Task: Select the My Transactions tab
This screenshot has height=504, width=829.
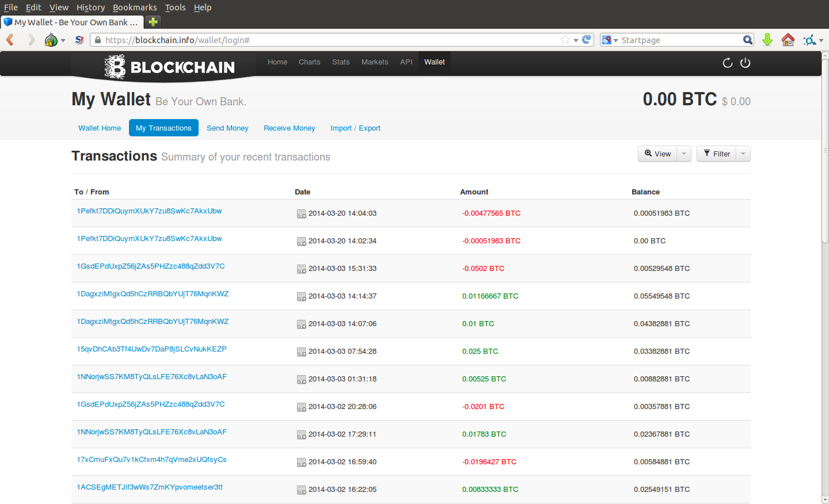Action: pos(163,128)
